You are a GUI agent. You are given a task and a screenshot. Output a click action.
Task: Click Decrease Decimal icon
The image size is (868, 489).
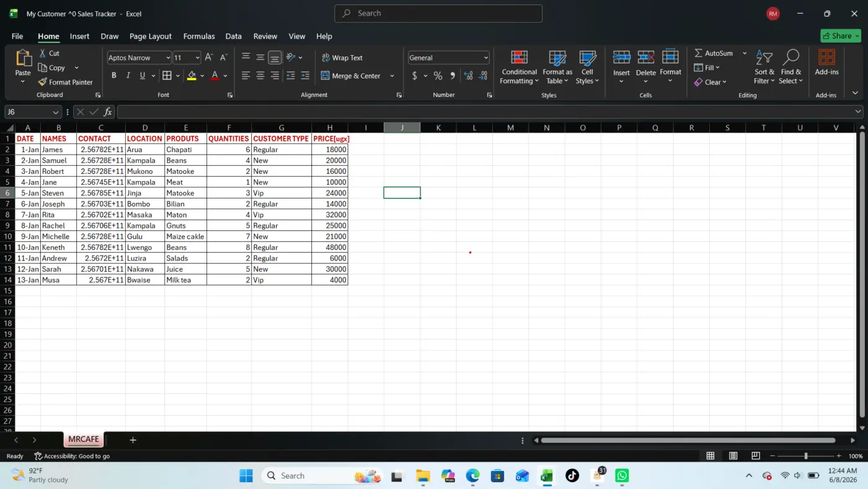pos(482,76)
